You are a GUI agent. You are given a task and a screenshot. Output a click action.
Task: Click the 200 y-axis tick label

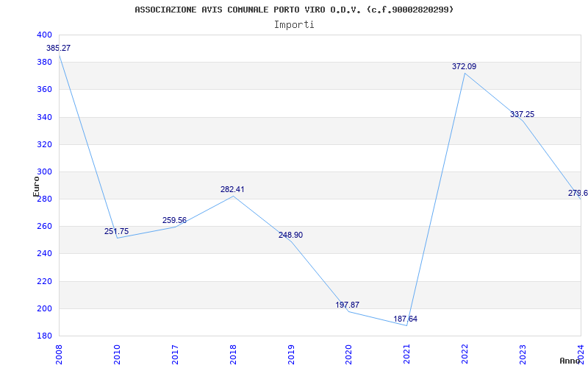44,308
